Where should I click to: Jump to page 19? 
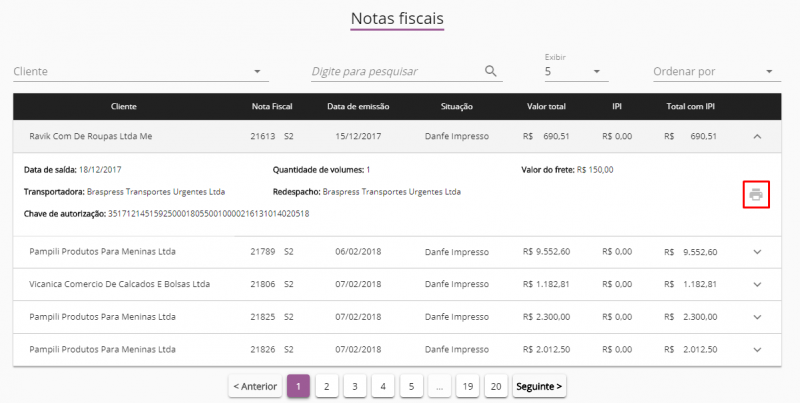click(x=467, y=386)
